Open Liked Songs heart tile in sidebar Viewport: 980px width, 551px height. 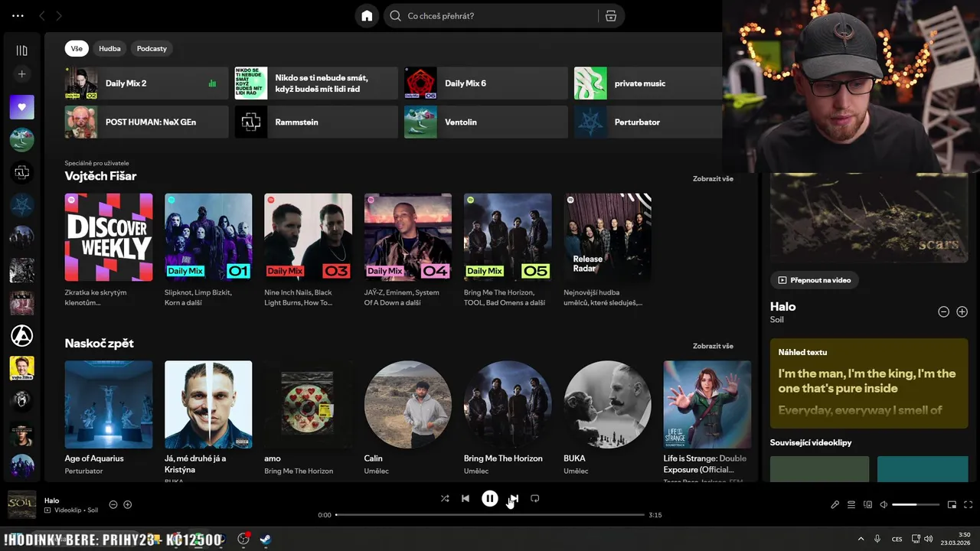coord(21,107)
